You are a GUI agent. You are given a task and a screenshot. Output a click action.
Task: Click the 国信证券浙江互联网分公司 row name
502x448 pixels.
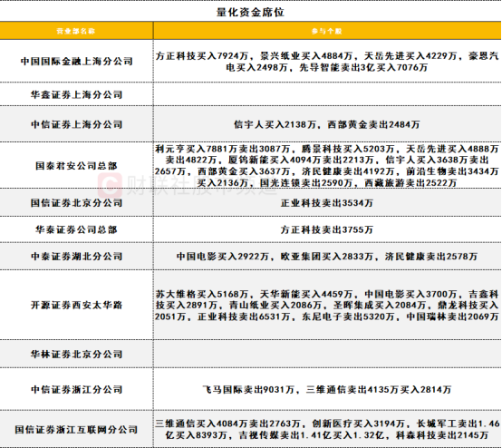click(x=76, y=430)
